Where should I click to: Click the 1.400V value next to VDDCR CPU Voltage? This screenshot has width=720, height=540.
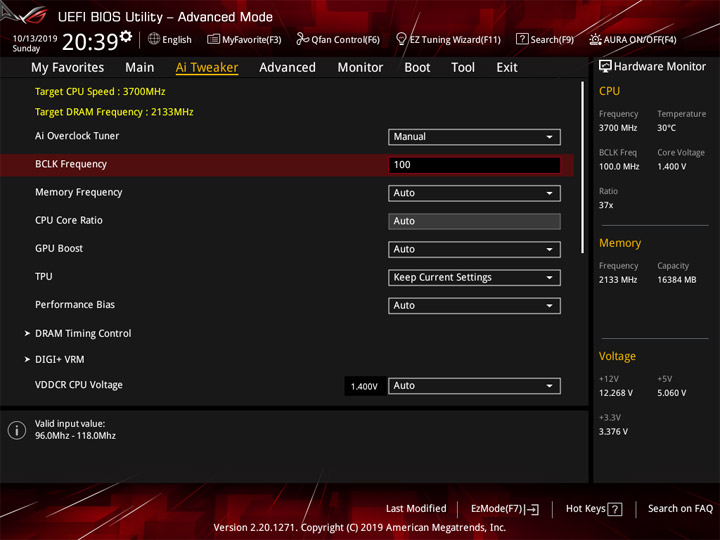pos(365,387)
